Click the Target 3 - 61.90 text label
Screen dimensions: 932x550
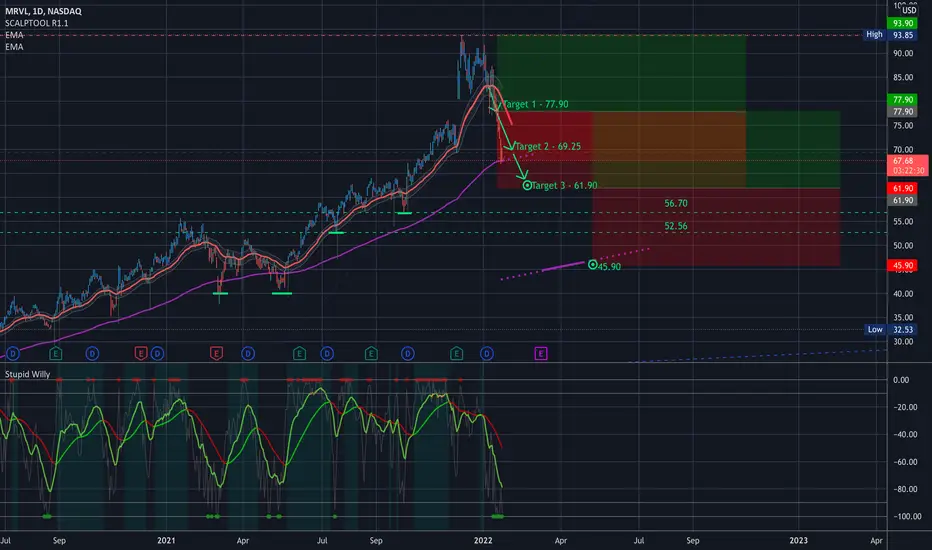coord(565,186)
